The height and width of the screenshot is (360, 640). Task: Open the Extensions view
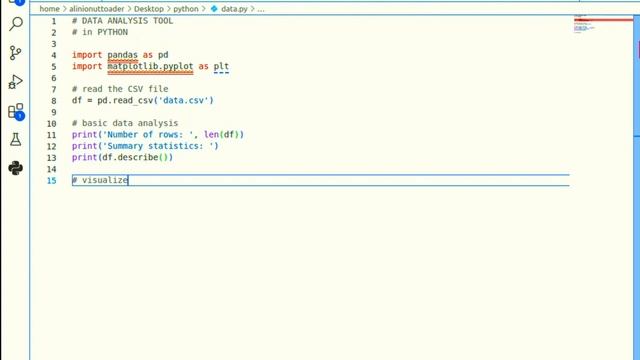click(16, 111)
